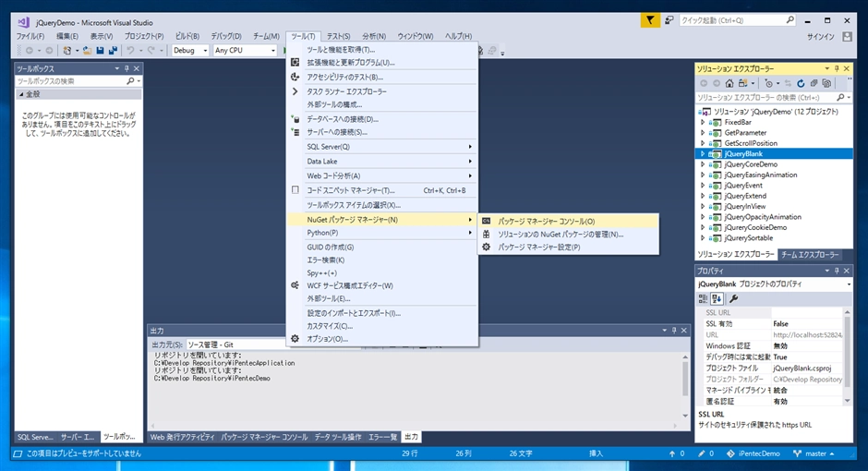Pin the ツールボックス panel
This screenshot has height=471, width=868.
[x=127, y=68]
